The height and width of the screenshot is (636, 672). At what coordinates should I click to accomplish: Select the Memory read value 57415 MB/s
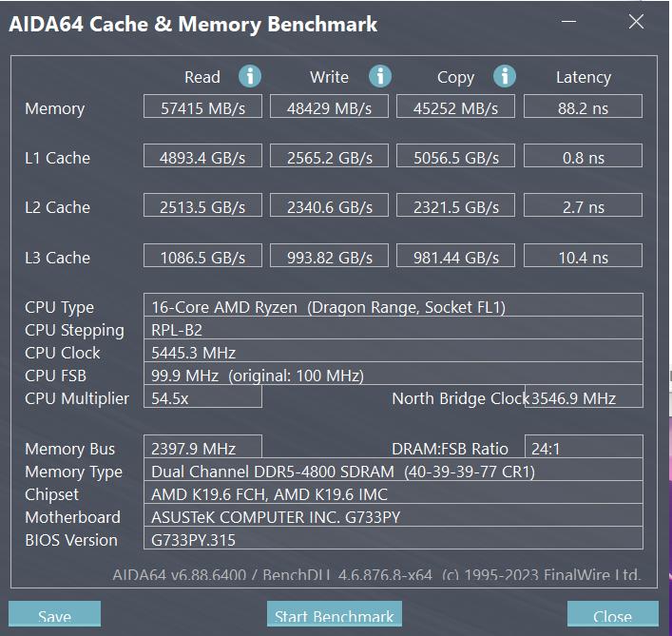pos(202,106)
